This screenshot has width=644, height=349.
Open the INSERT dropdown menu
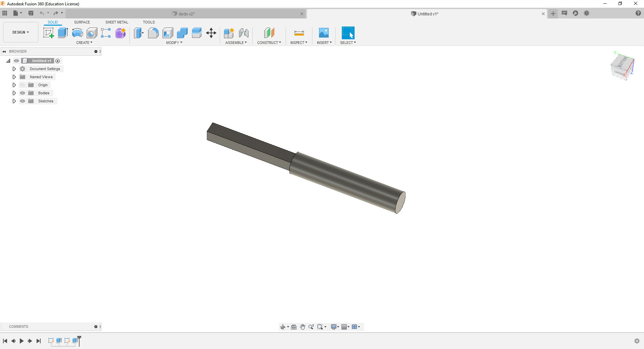click(x=324, y=43)
